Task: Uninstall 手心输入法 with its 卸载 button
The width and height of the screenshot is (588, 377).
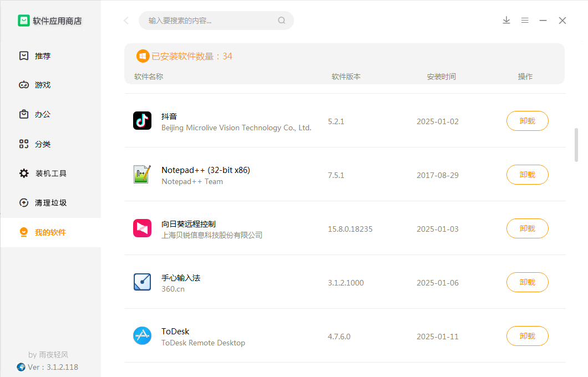Action: tap(527, 282)
